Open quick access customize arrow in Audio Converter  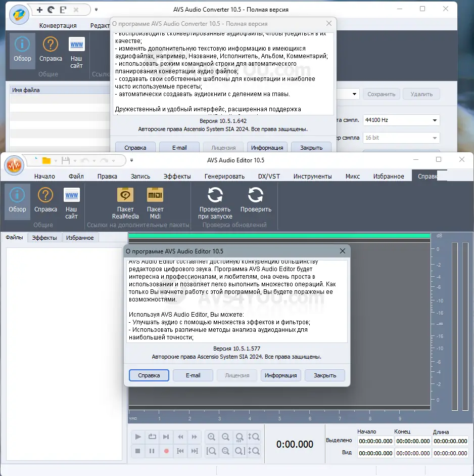tap(96, 10)
